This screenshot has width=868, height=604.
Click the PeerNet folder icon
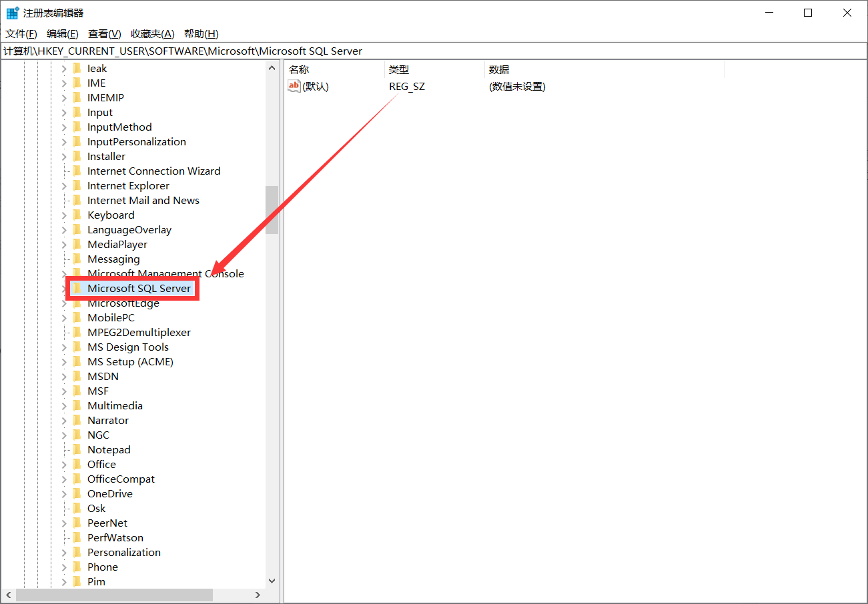point(77,523)
